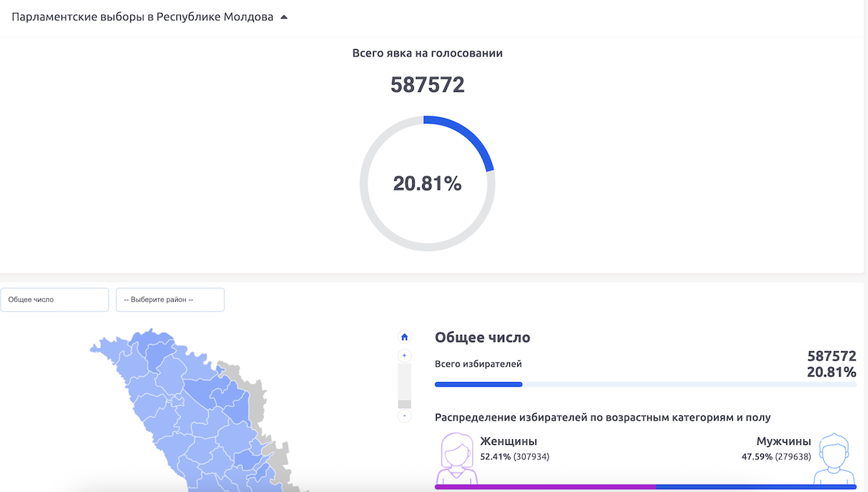
Task: Click the 'Мужчины' label text
Action: point(783,441)
